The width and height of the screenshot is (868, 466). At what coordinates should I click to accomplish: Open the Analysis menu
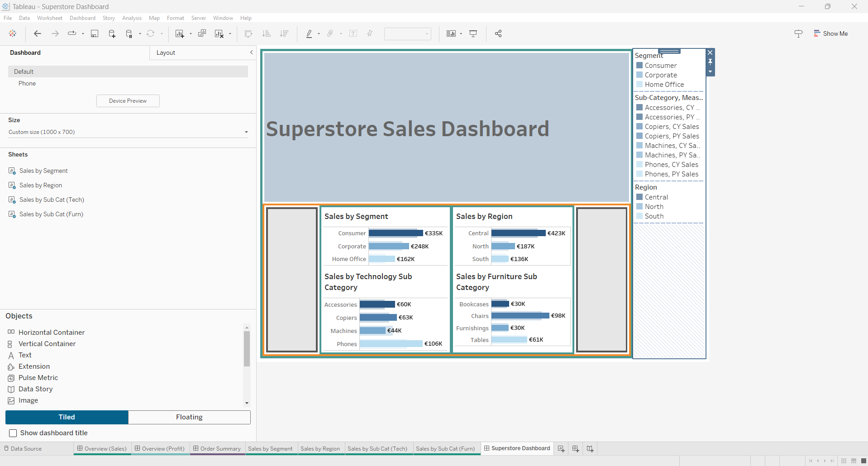click(132, 18)
